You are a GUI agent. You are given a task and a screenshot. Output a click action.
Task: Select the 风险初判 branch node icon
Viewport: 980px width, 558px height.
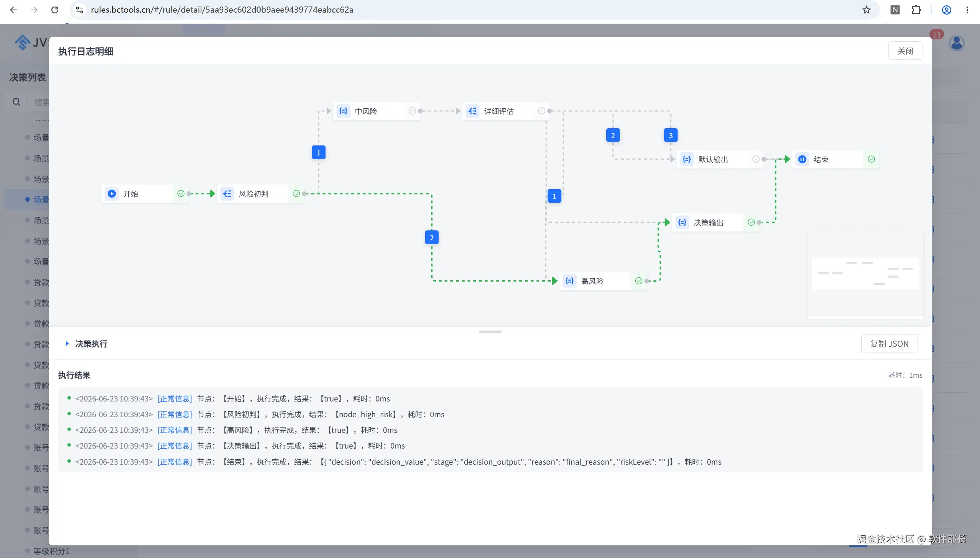(227, 194)
